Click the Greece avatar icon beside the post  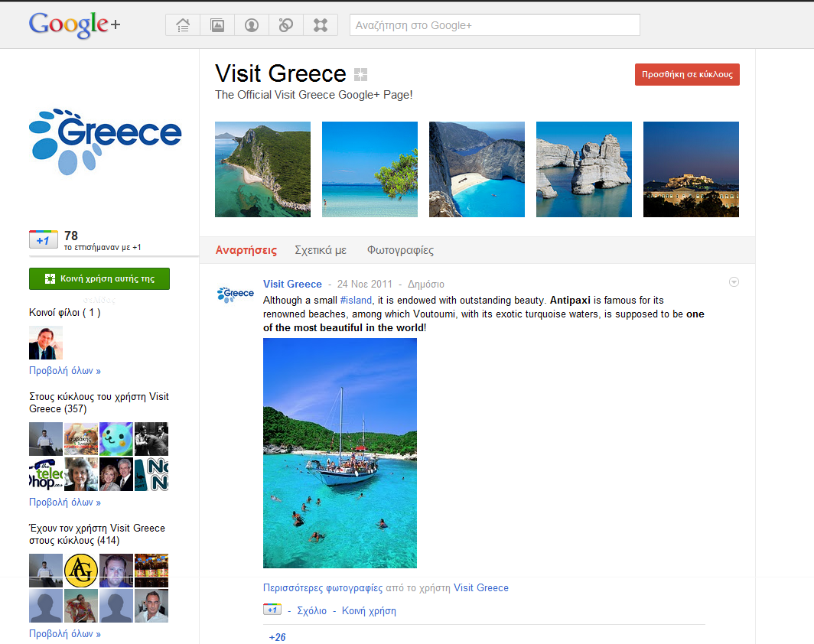point(236,294)
